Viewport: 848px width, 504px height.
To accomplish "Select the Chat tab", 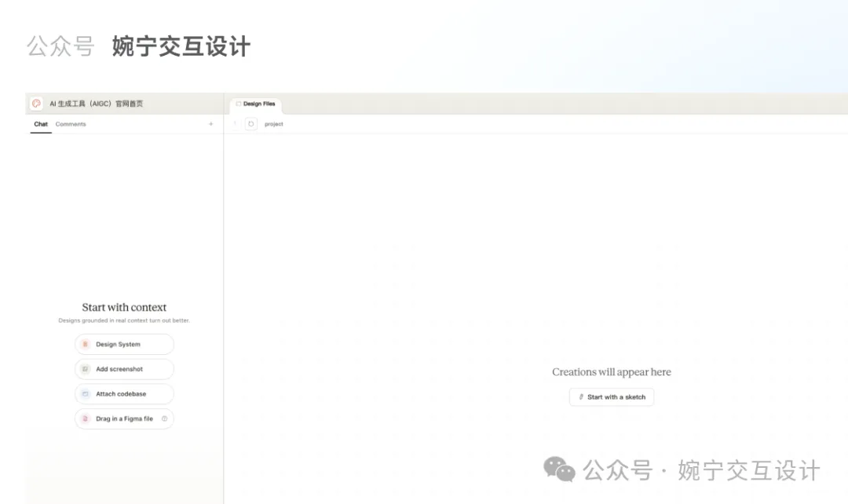I will [40, 124].
